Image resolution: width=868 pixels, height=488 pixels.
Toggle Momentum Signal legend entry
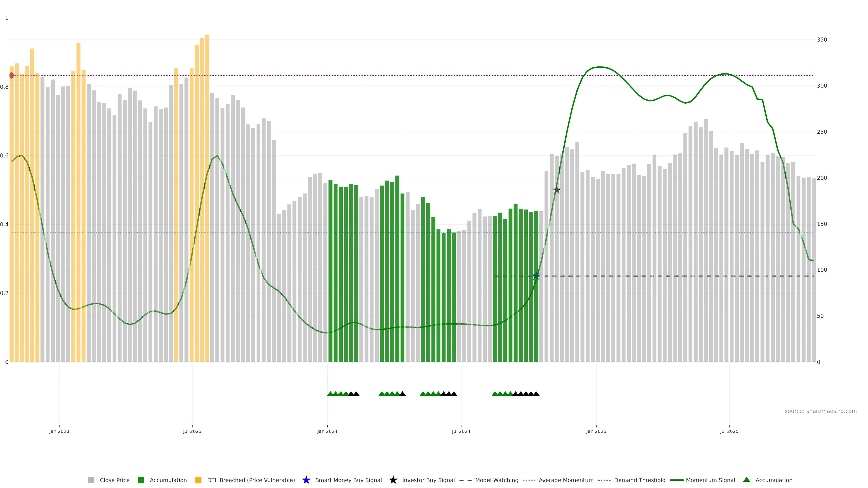pos(710,480)
